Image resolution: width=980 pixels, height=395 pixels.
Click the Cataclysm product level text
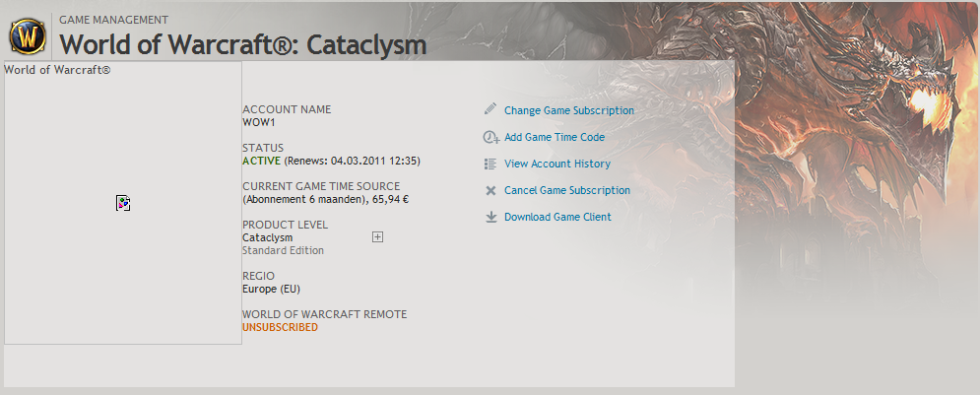click(268, 237)
